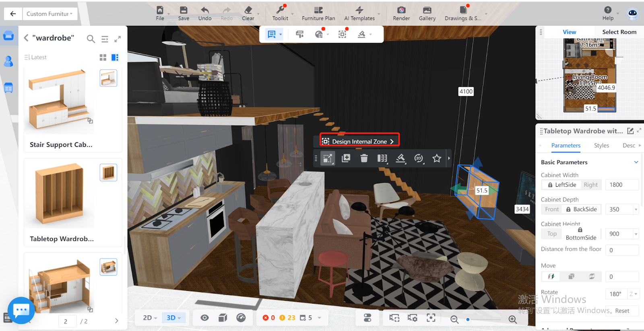The image size is (644, 331).
Task: Click the robot avatar profile icon
Action: [x=633, y=14]
